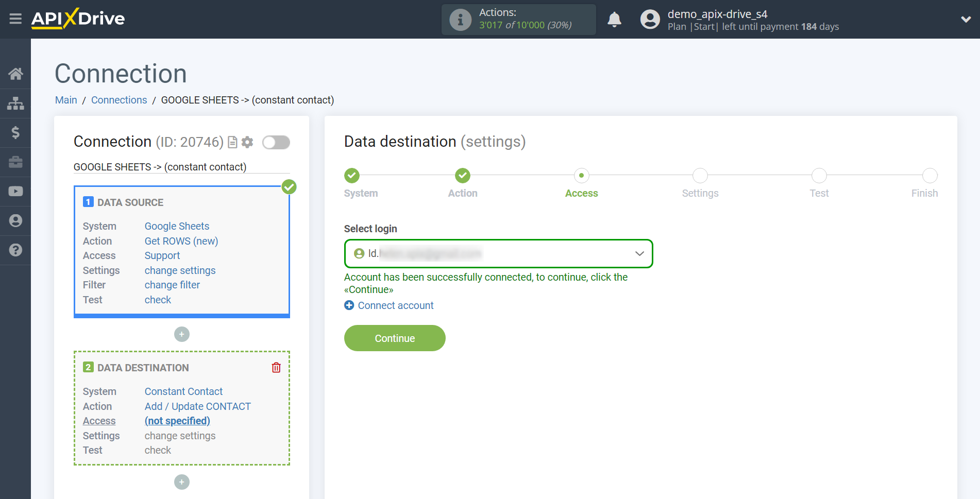This screenshot has width=980, height=499.
Task: Open Add / Update CONTACT action link
Action: coord(198,406)
